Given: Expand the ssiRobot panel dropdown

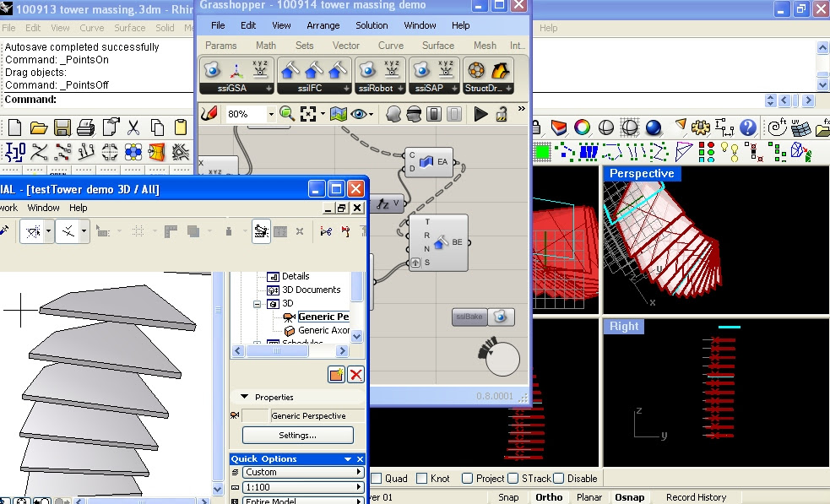Looking at the screenshot, I should [400, 89].
